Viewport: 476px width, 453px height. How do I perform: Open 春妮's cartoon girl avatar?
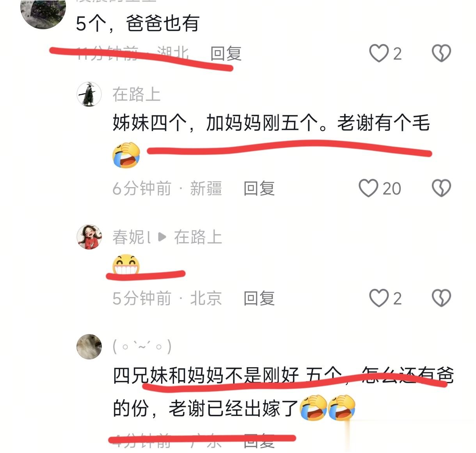pos(89,237)
